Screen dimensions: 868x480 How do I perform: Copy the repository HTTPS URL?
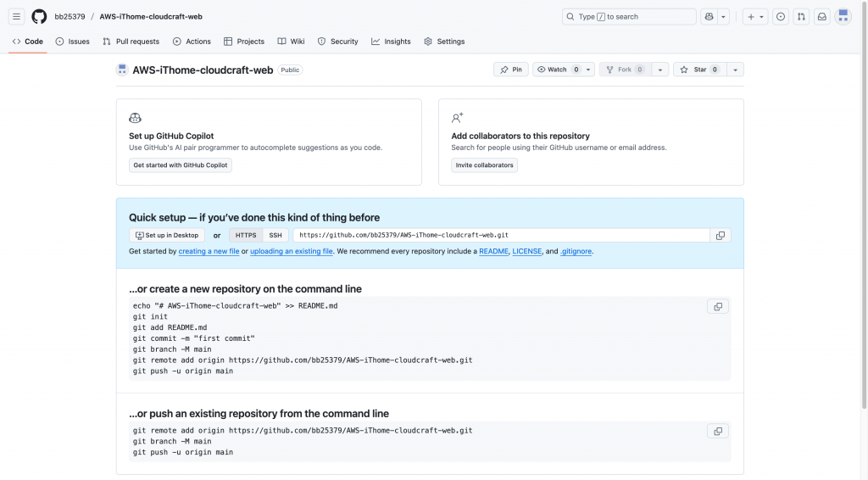(x=721, y=236)
